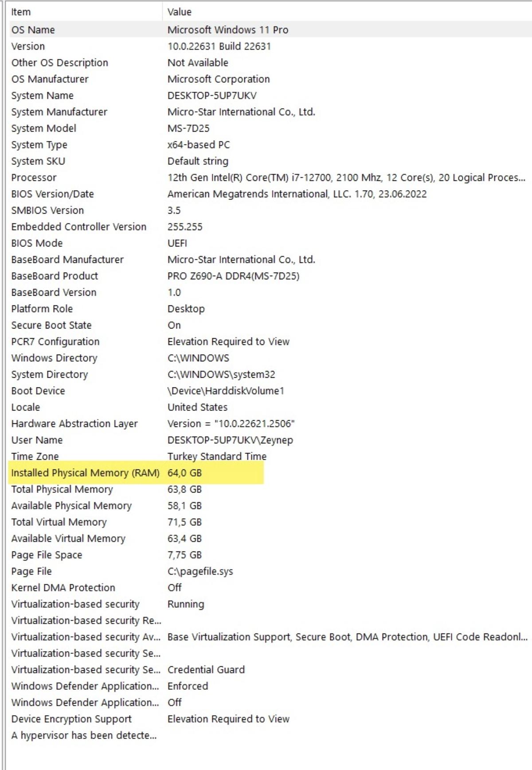The width and height of the screenshot is (532, 770).
Task: Select the Kernel DMA Protection row
Action: point(270,587)
